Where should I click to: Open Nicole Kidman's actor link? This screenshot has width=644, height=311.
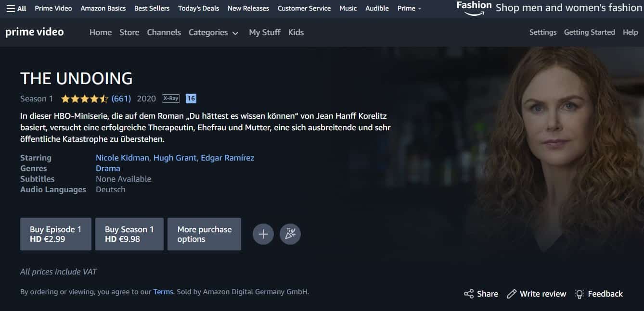click(x=122, y=158)
